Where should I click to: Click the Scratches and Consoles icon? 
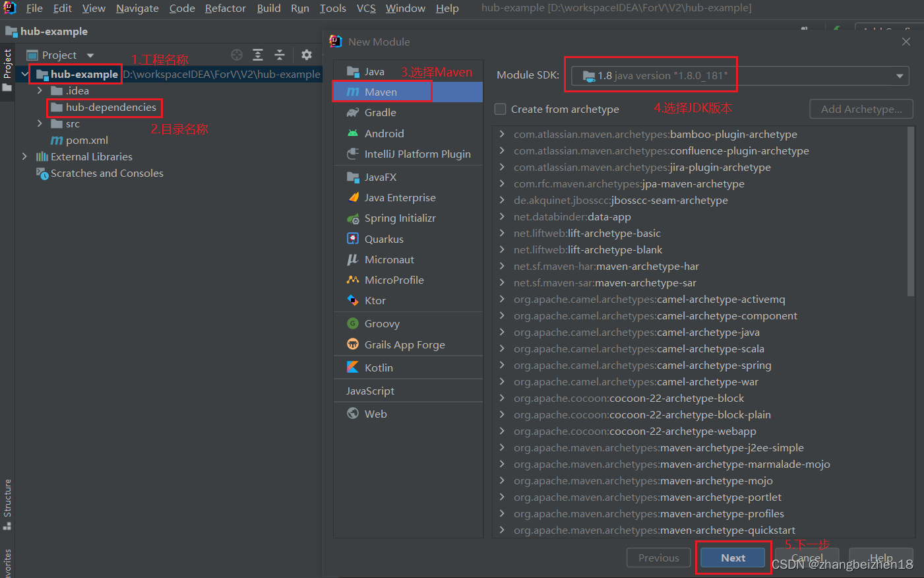[x=42, y=174]
